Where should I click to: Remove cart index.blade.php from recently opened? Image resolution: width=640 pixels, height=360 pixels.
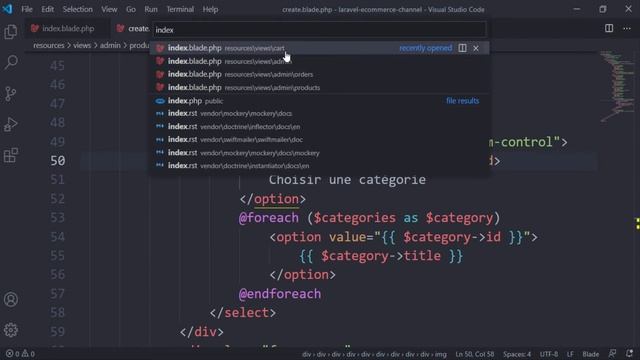pyautogui.click(x=476, y=48)
